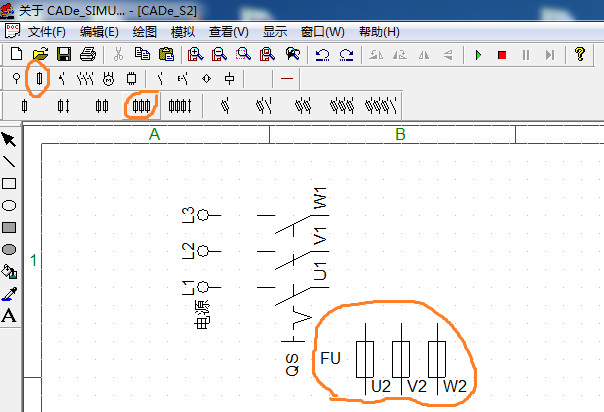
Task: Select the diamond sensor category icon
Action: point(206,79)
